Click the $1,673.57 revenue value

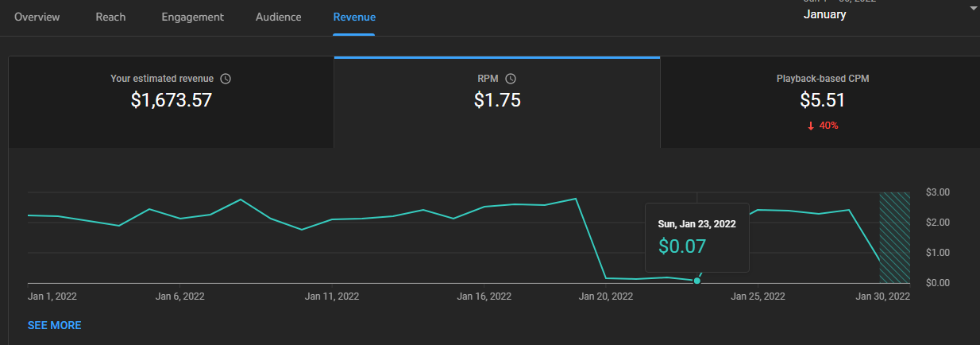172,100
